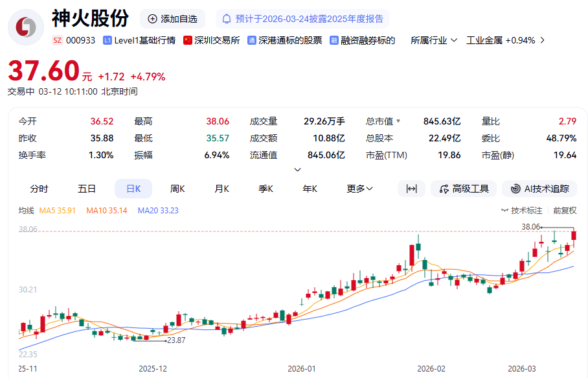Expand more quote data with chevron
Viewport: 588px width, 378px height.
pos(297,170)
